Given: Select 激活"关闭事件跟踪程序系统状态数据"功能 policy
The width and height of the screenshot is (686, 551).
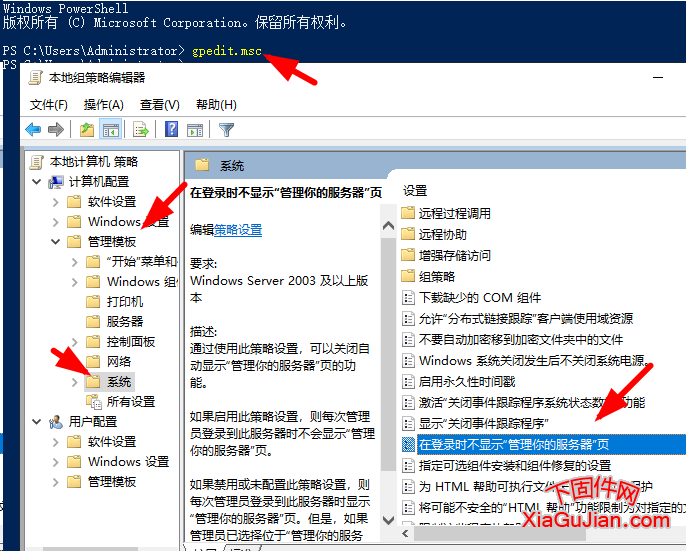Looking at the screenshot, I should 532,403.
